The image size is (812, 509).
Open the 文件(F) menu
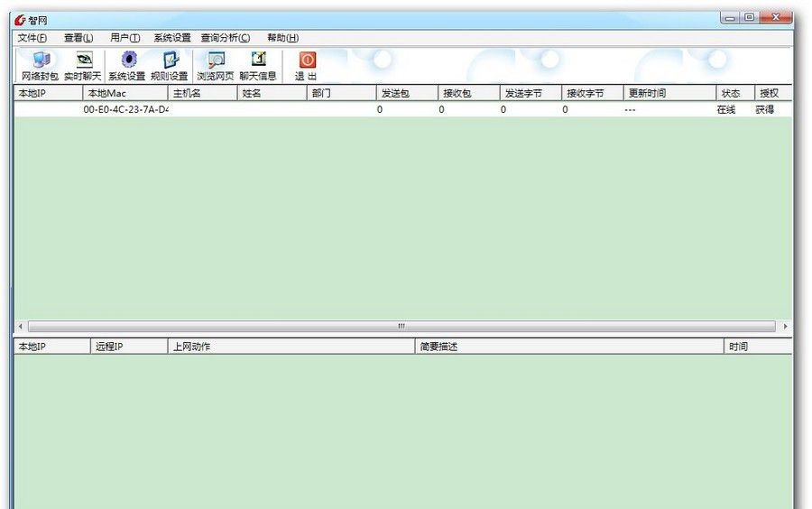coord(32,38)
